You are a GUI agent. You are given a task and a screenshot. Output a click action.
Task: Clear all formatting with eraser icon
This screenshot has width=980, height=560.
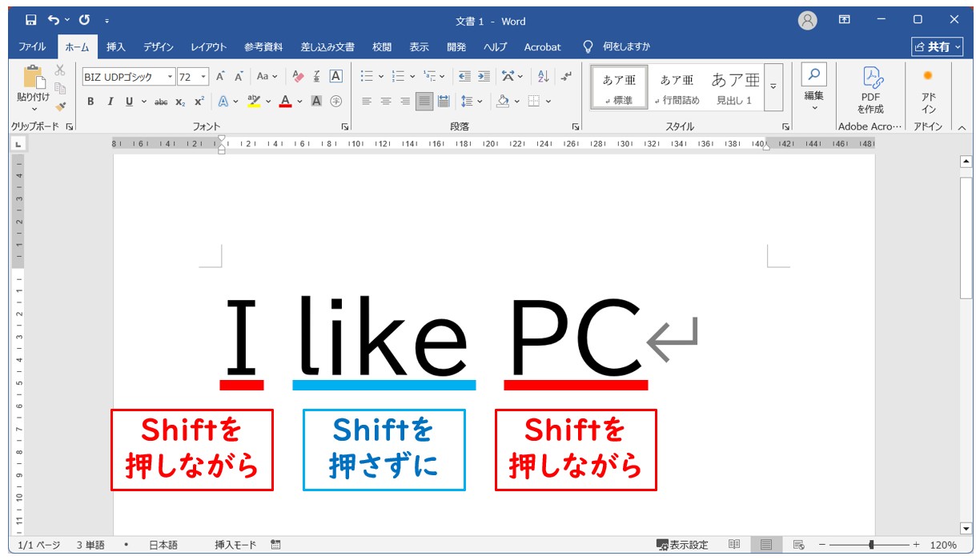[299, 77]
